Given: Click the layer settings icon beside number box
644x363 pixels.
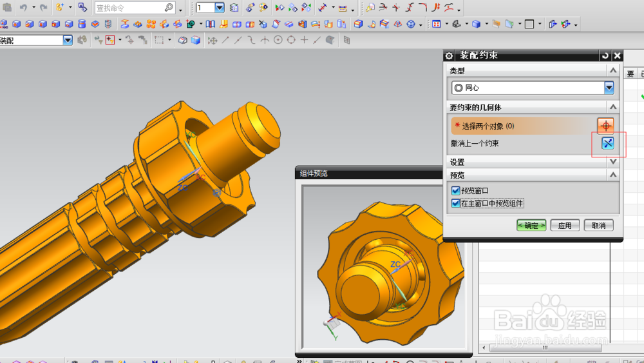Looking at the screenshot, I should pos(234,7).
